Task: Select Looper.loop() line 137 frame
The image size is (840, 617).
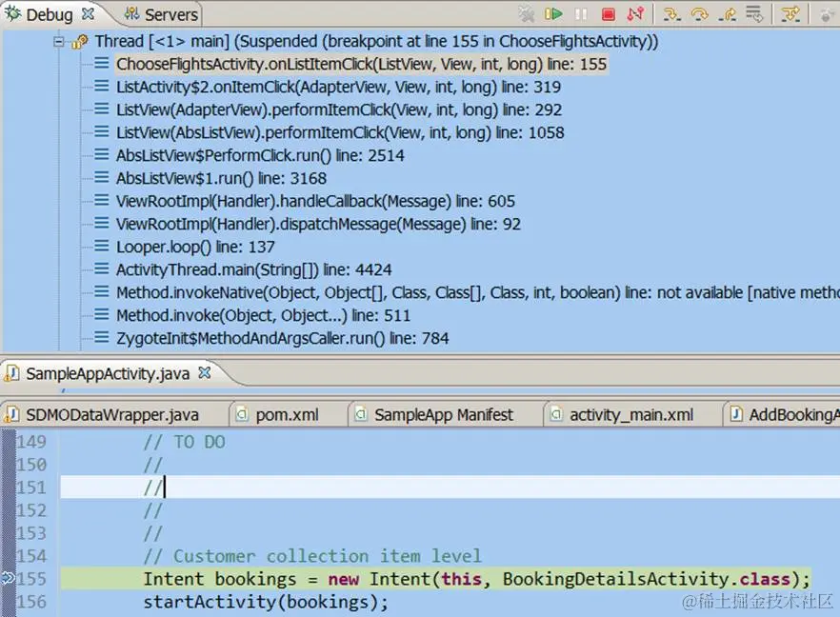Action: click(195, 247)
